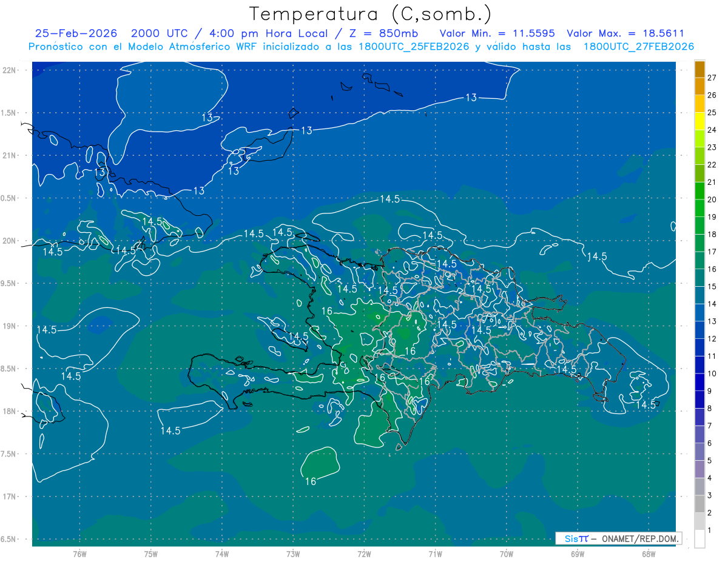
Task: Click the 76W longitude axis label
Action: click(79, 554)
